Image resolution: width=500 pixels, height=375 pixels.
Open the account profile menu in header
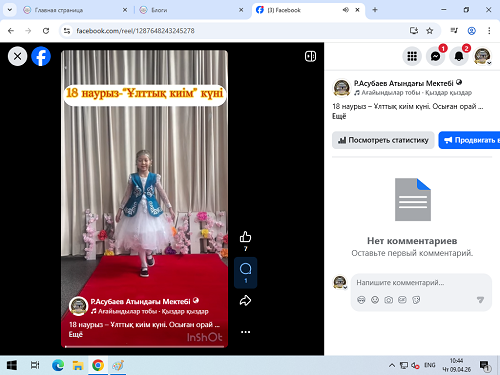point(482,56)
